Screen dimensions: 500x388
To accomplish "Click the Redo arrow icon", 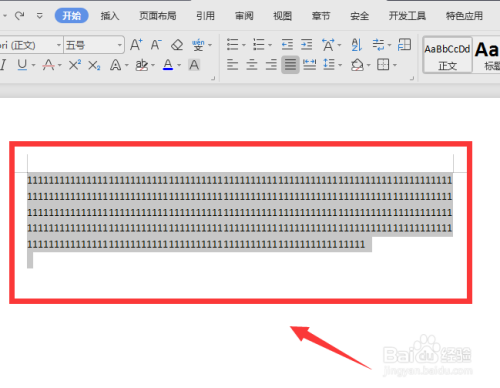I will click(19, 15).
